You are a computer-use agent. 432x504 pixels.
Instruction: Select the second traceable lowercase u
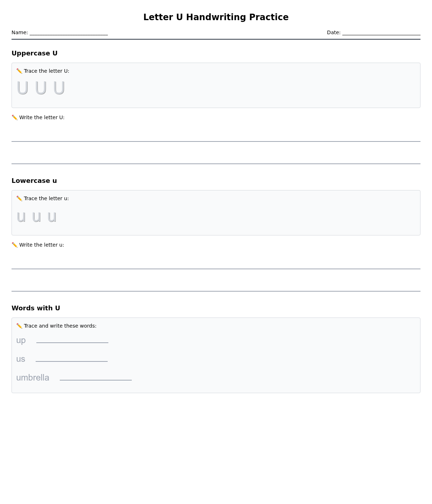pos(36,217)
